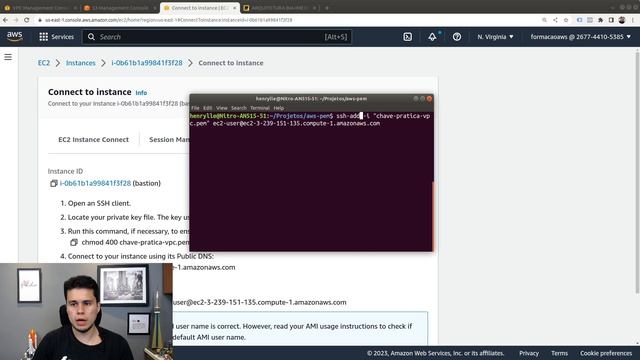The width and height of the screenshot is (640, 360).
Task: Share this page from the address bar
Action: (555, 20)
